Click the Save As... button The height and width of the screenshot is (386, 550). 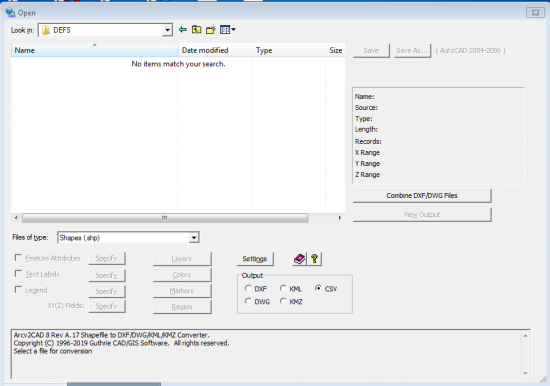click(x=412, y=51)
